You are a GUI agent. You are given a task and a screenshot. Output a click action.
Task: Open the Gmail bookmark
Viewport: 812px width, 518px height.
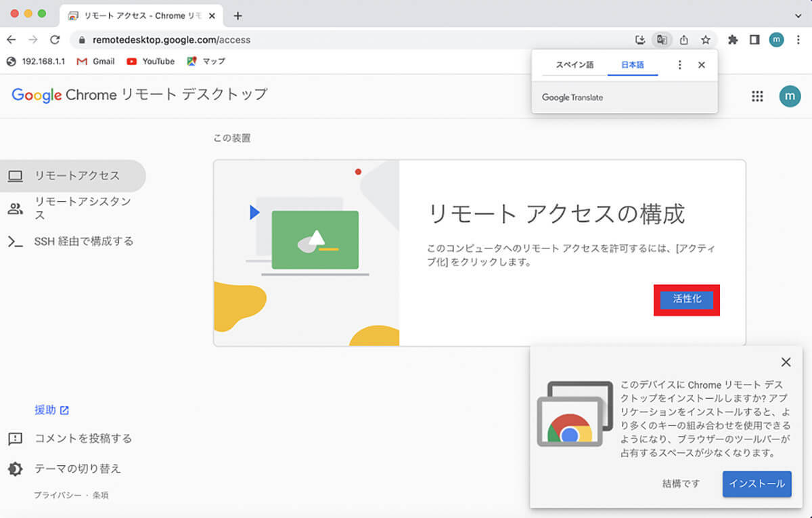click(x=96, y=61)
